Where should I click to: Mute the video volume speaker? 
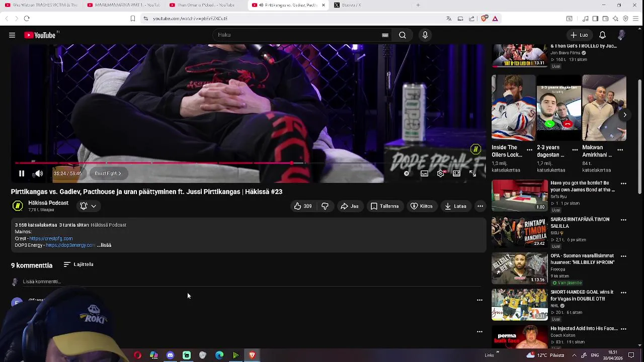point(39,173)
